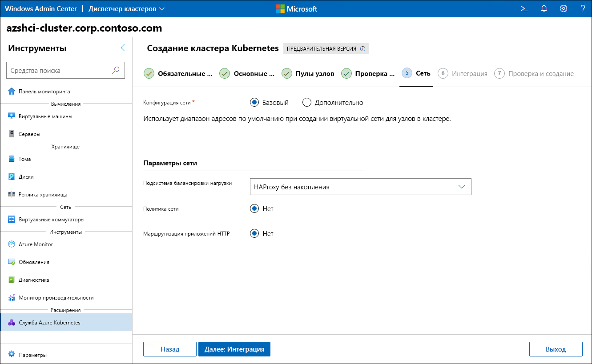The image size is (592, 364).
Task: Open the settings gear in header
Action: pos(564,8)
